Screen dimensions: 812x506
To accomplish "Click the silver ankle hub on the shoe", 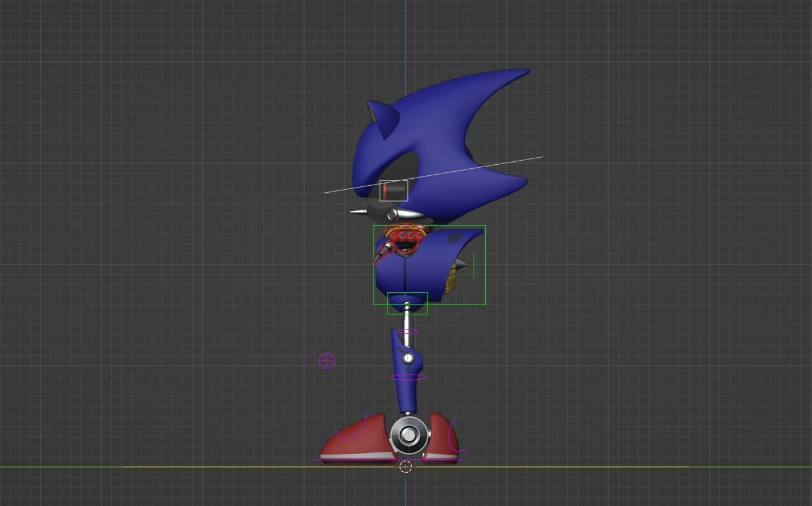I will [x=409, y=436].
